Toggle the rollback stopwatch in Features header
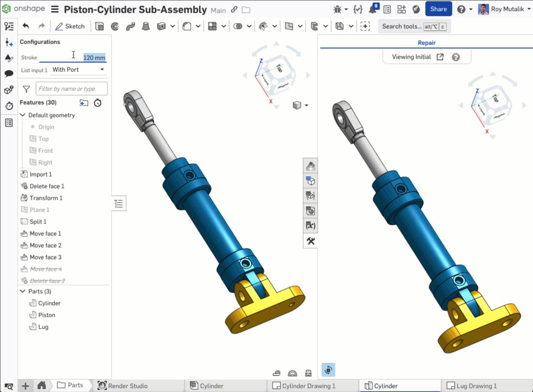Screen dimensions: 533x392 tap(98, 103)
